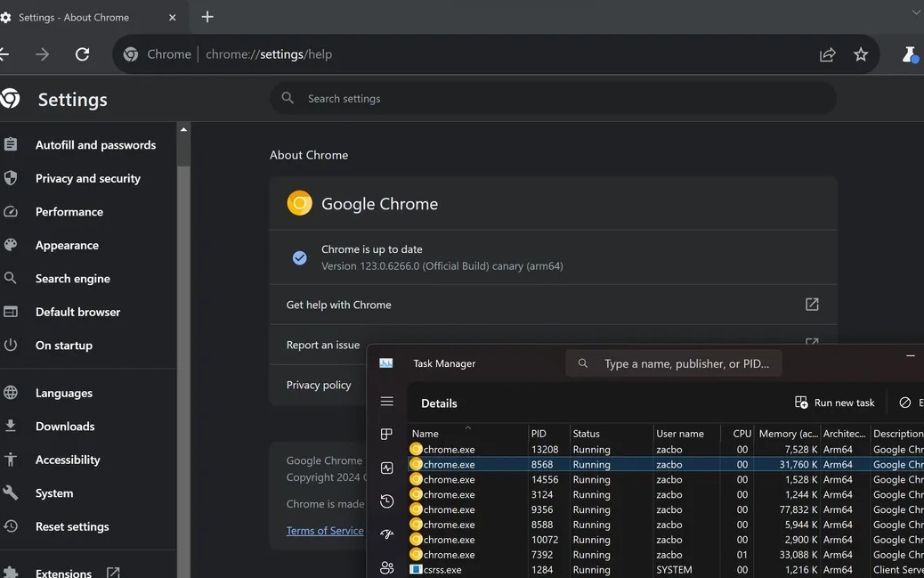The height and width of the screenshot is (578, 924).
Task: Open Performance page icon in Task Manager
Action: click(x=386, y=468)
